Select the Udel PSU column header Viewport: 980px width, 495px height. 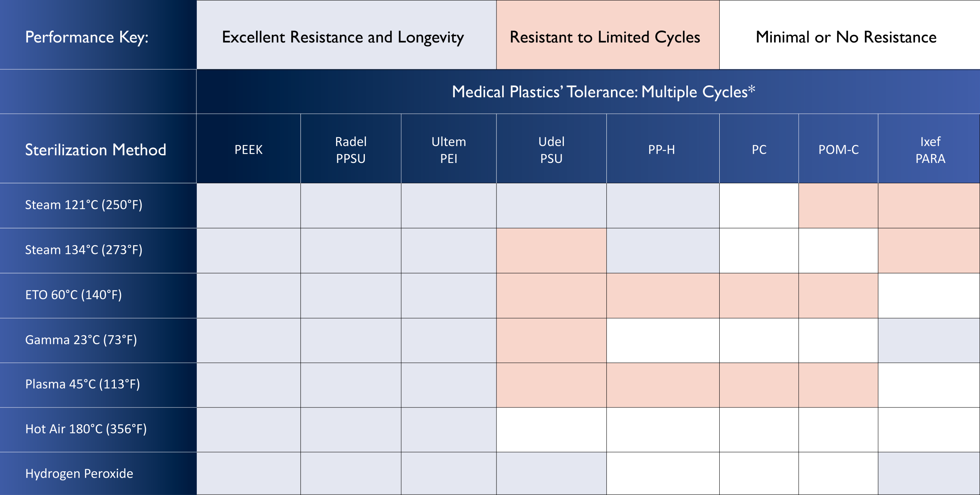551,150
